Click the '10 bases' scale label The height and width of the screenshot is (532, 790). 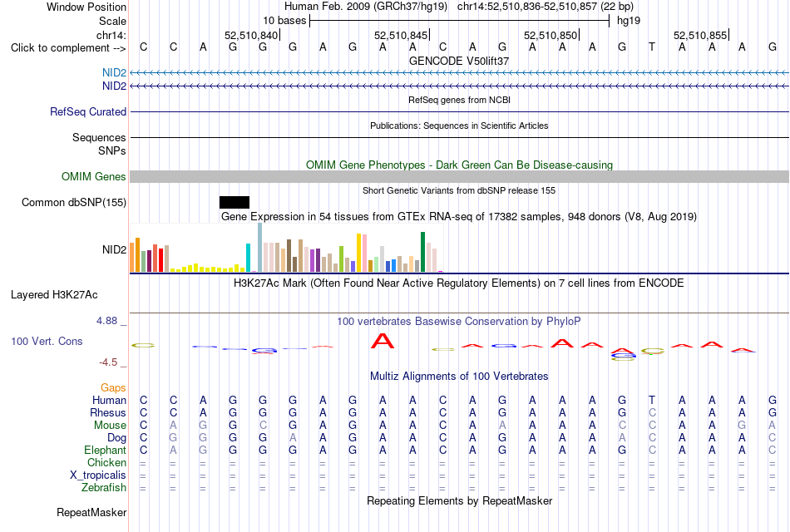pyautogui.click(x=284, y=21)
